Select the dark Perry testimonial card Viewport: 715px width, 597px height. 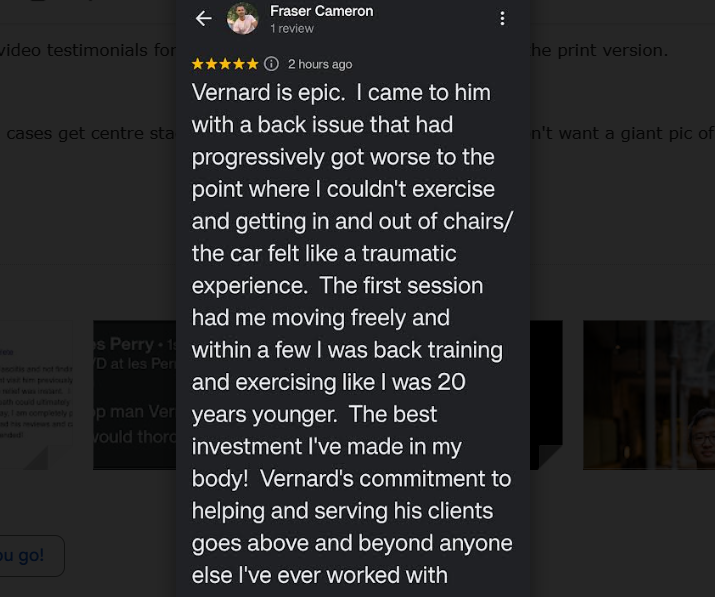[x=135, y=395]
